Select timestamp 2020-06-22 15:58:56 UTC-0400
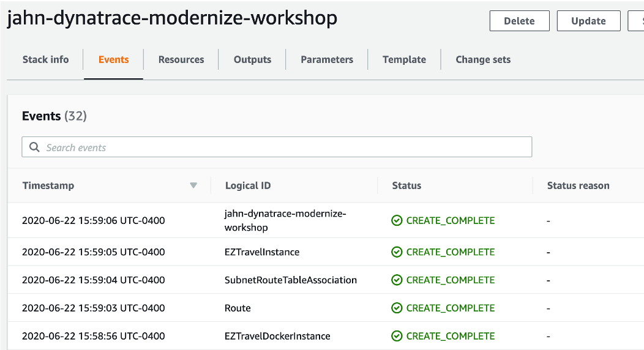 click(x=93, y=336)
